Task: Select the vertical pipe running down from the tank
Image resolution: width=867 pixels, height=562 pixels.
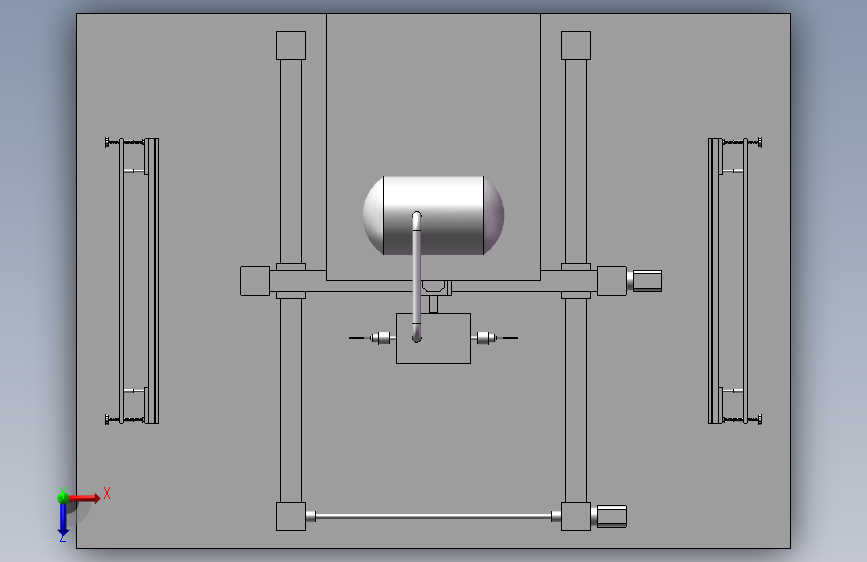Action: [417, 277]
